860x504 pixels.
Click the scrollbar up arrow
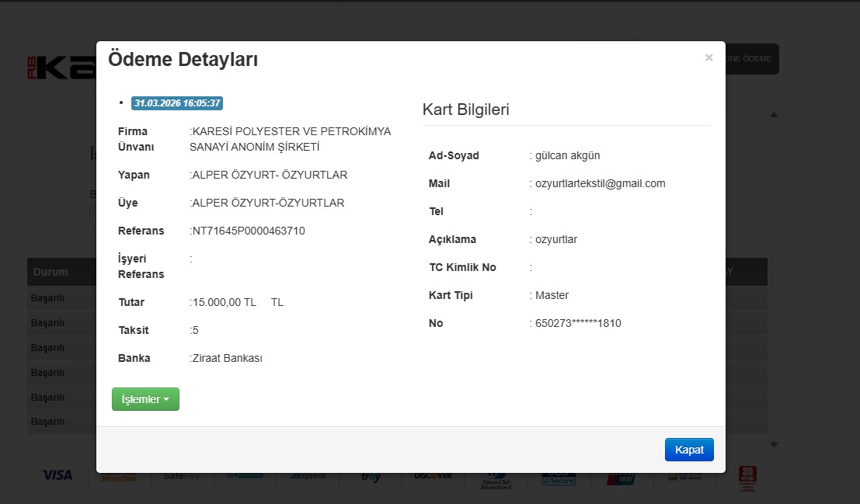(774, 114)
